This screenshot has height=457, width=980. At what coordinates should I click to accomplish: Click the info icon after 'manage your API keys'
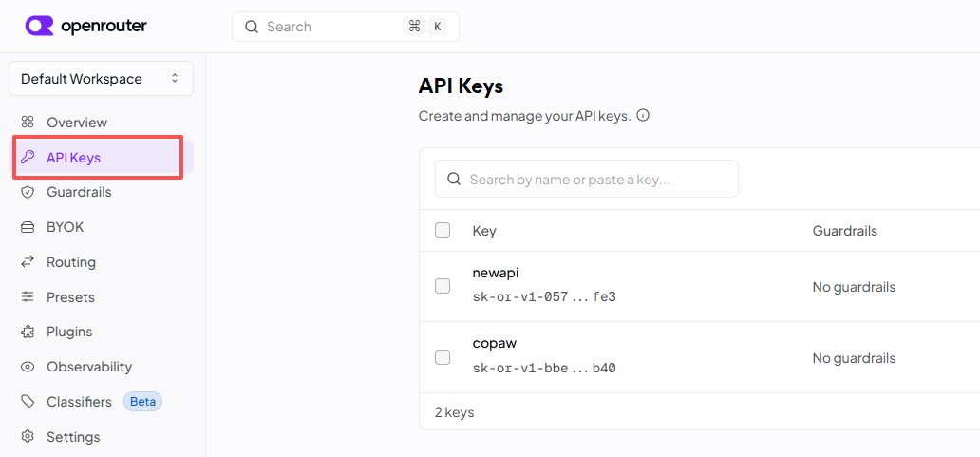[x=643, y=116]
